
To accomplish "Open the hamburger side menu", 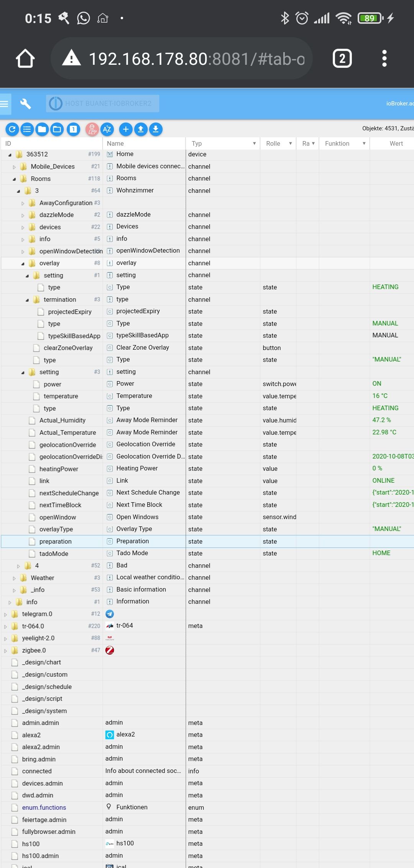I will pos(5,104).
